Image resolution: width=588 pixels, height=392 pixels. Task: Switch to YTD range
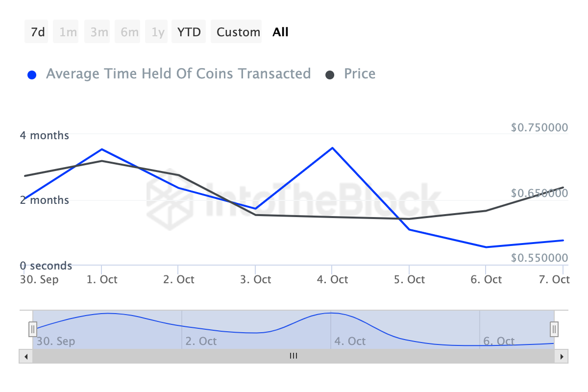point(189,32)
